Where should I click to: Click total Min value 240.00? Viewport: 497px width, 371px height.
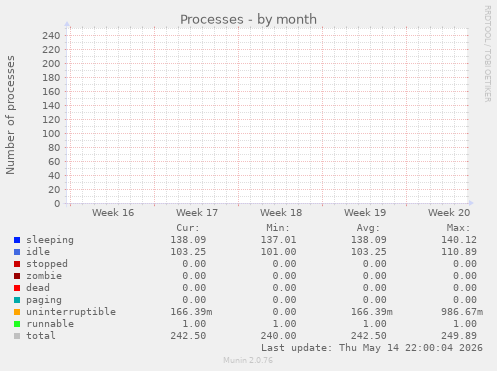[278, 336]
